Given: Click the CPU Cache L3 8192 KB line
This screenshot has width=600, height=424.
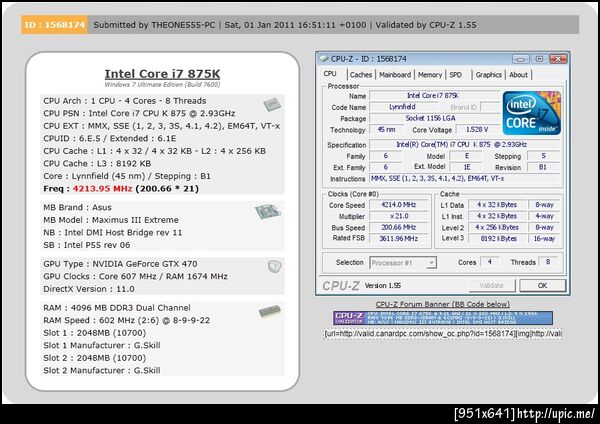Looking at the screenshot, I should pyautogui.click(x=97, y=164).
